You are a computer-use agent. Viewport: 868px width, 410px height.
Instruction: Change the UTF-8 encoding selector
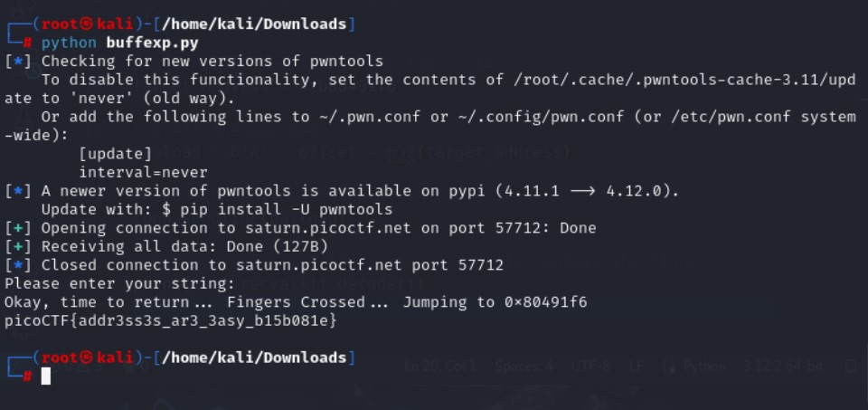point(593,367)
